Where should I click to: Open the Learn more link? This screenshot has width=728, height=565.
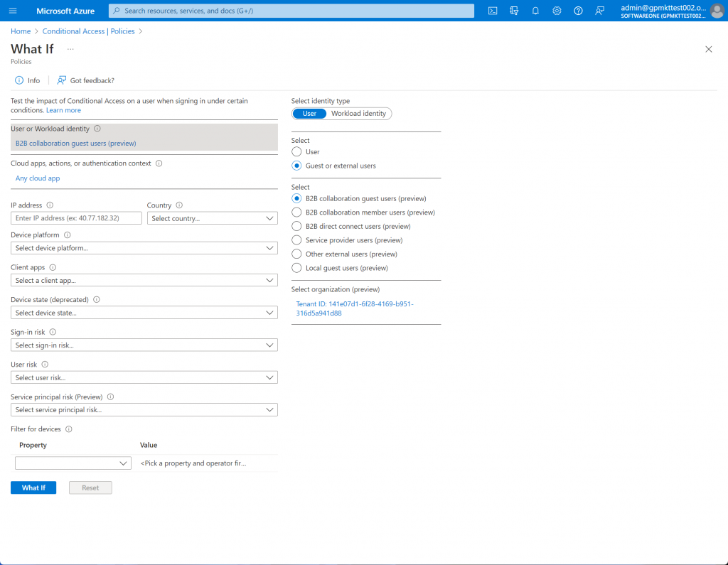click(x=63, y=110)
